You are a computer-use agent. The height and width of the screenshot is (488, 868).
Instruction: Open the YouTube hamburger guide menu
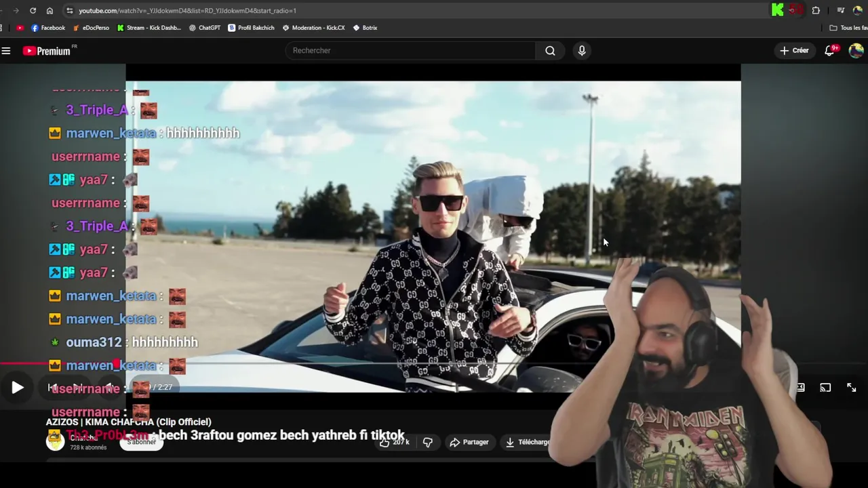point(6,51)
